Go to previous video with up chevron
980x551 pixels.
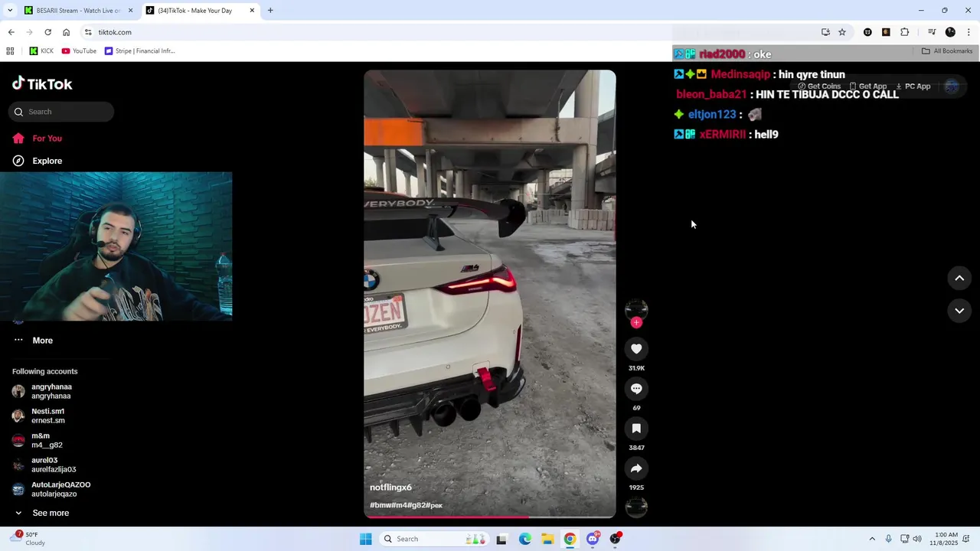click(959, 279)
